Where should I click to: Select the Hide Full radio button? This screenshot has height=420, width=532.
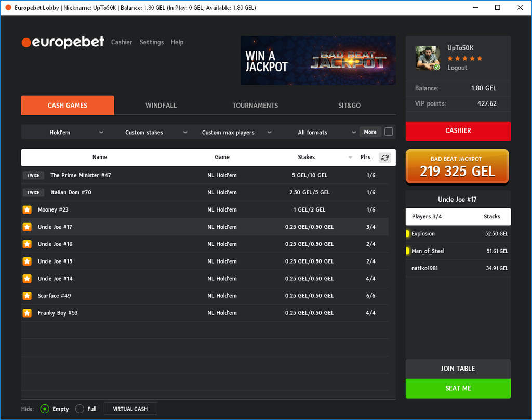click(79, 409)
